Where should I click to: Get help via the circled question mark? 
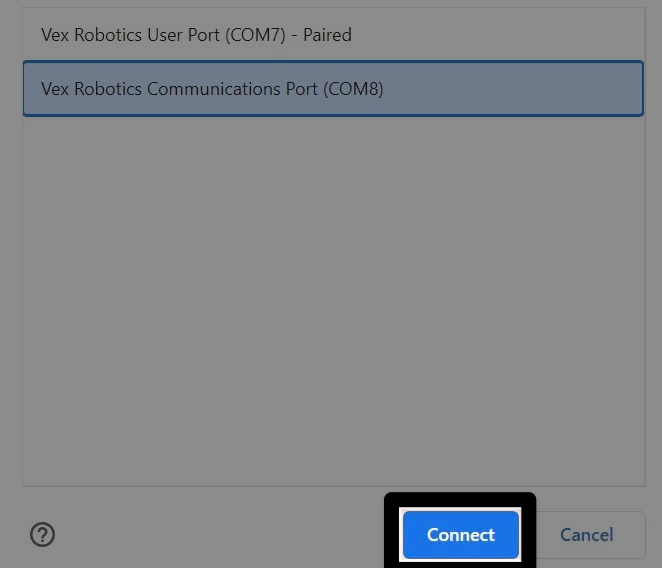42,535
